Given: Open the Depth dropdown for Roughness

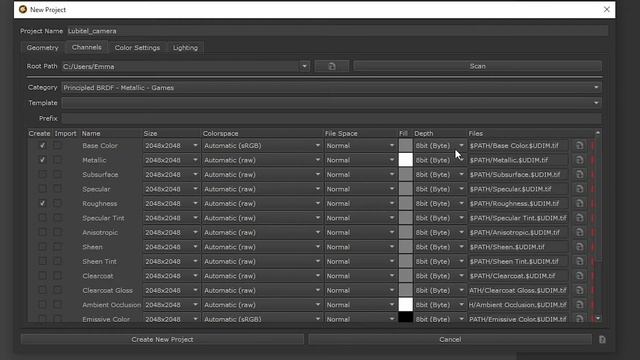Looking at the screenshot, I should 440,204.
